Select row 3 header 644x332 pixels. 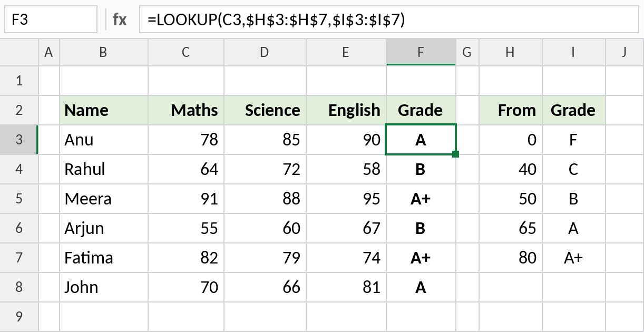[x=19, y=140]
